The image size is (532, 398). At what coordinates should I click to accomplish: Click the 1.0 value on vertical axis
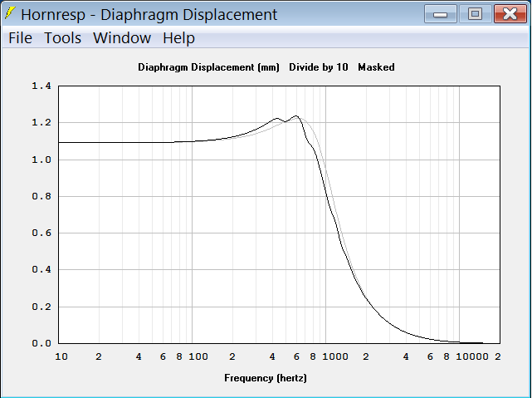pyautogui.click(x=41, y=160)
